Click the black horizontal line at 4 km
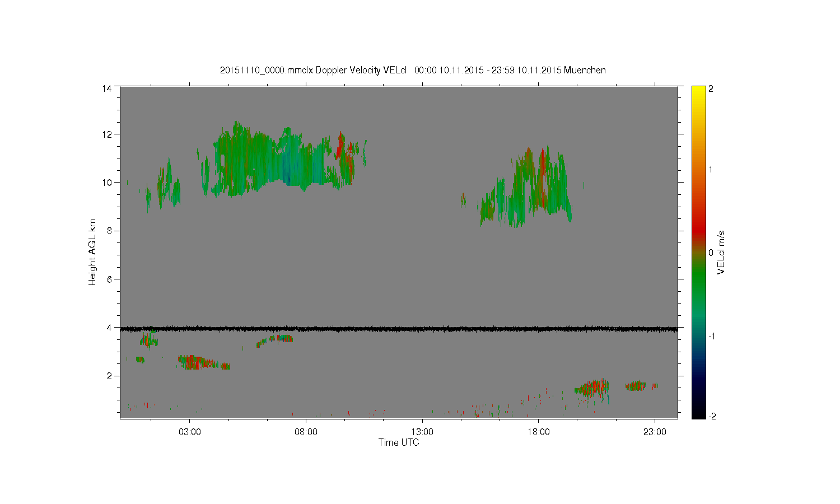Screen dimensions: 840x504 click(399, 329)
